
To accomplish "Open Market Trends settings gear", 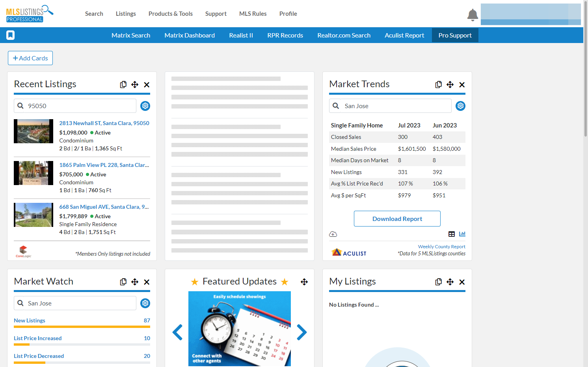I will coord(460,106).
